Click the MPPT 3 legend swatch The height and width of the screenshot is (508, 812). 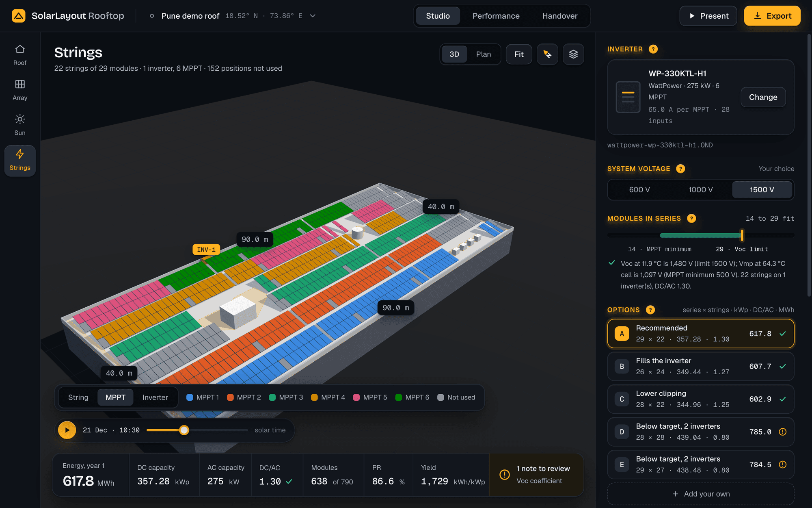(x=272, y=397)
